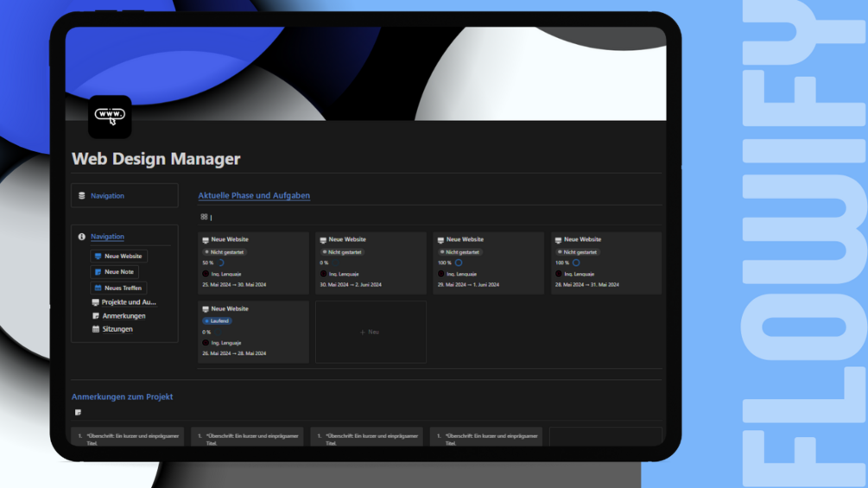868x488 pixels.
Task: Click the avatar on the 28. Mai 2024 card
Action: click(x=558, y=274)
